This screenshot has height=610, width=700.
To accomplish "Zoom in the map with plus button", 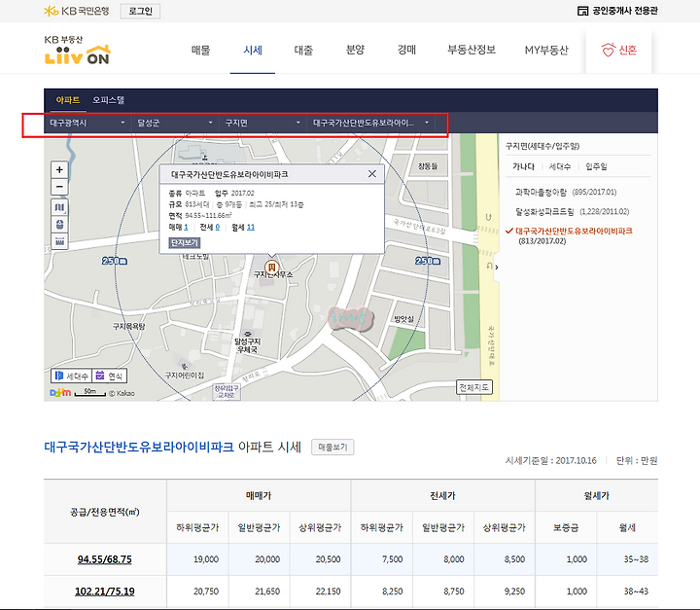I will [x=59, y=170].
